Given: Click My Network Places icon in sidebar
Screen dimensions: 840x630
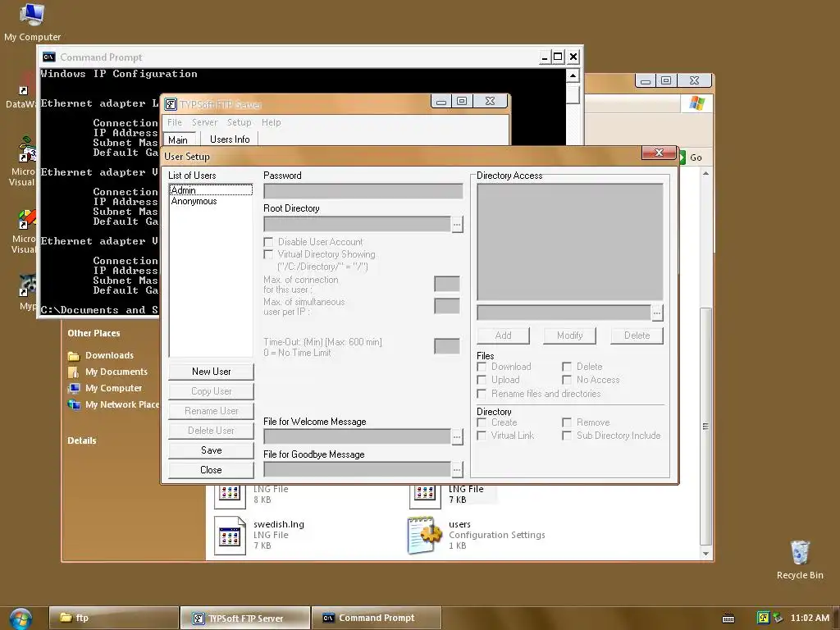Looking at the screenshot, I should click(x=73, y=404).
